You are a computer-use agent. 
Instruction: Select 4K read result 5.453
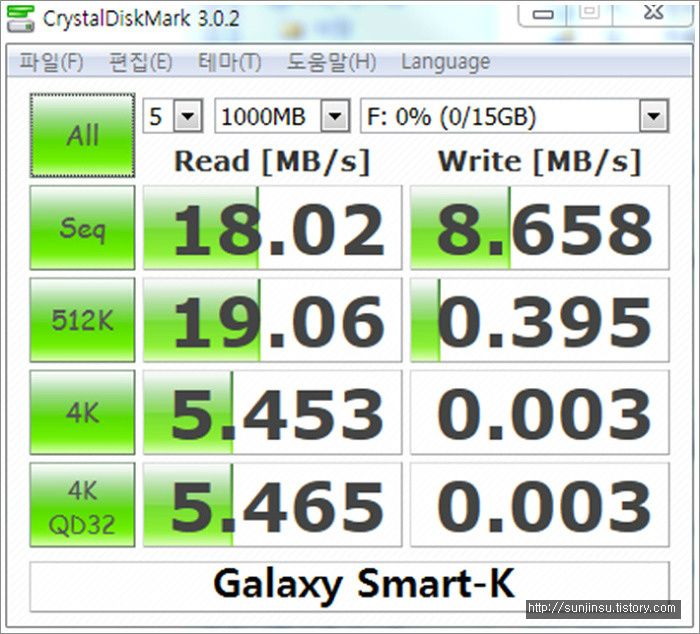(x=272, y=412)
